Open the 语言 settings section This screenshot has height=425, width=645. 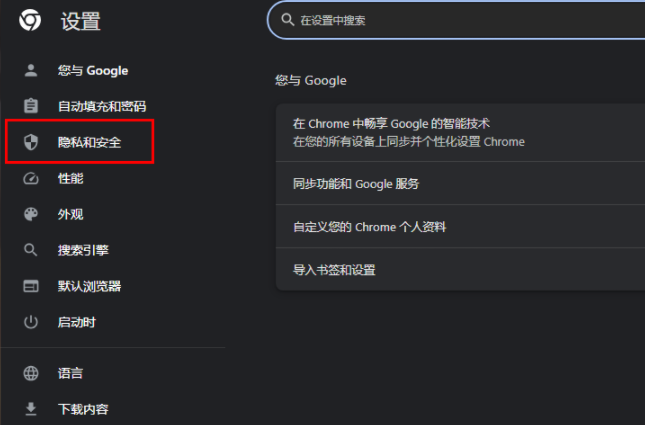(70, 373)
